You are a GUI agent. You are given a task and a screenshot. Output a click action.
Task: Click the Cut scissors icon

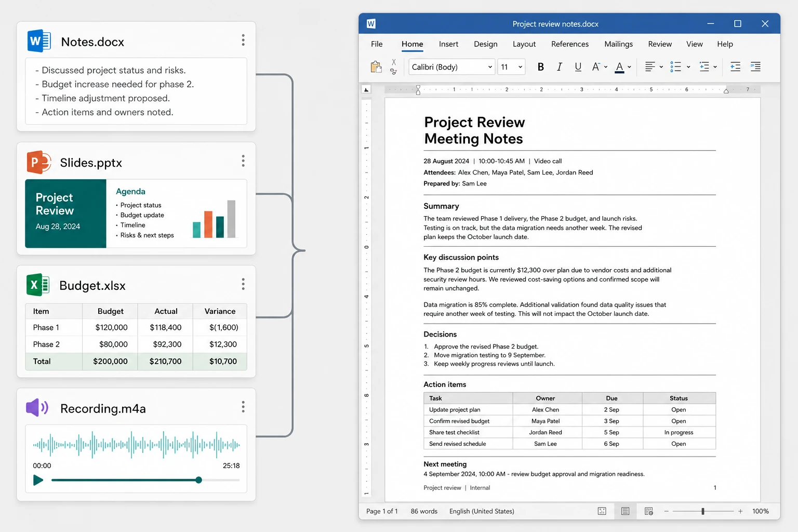click(x=394, y=62)
